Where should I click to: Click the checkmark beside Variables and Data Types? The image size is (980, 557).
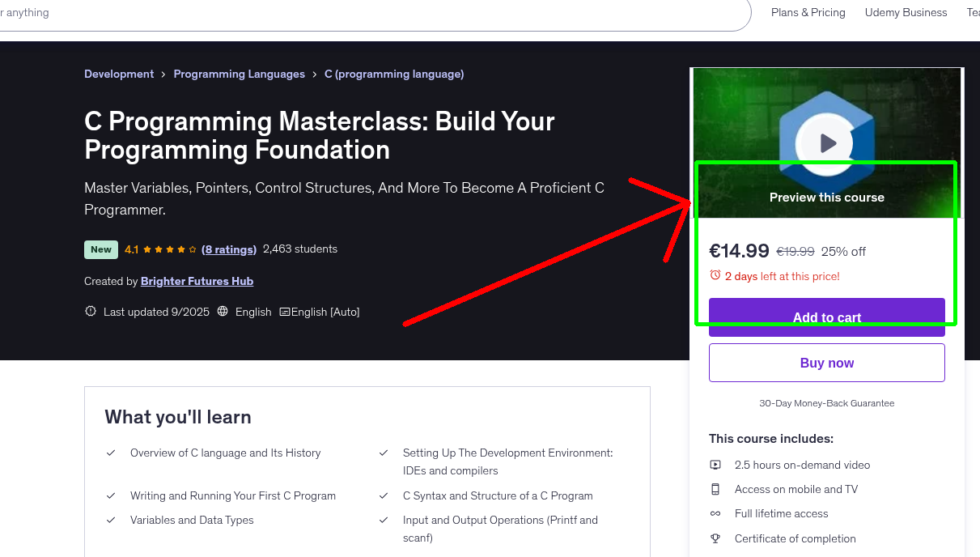click(x=111, y=521)
